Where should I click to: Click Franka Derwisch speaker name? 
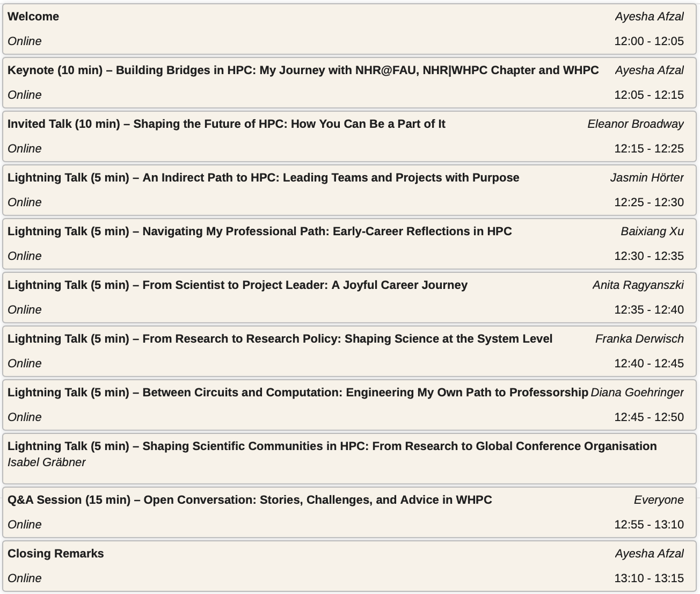[x=639, y=339]
